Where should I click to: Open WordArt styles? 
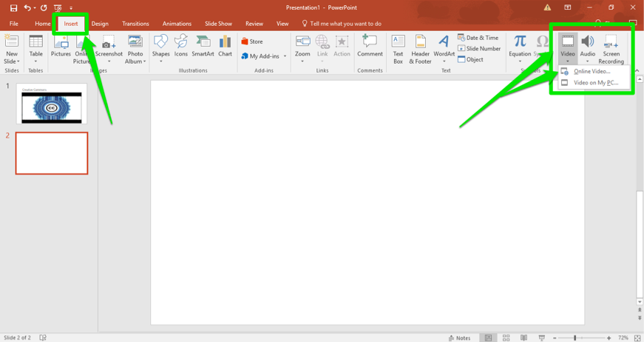click(x=444, y=48)
